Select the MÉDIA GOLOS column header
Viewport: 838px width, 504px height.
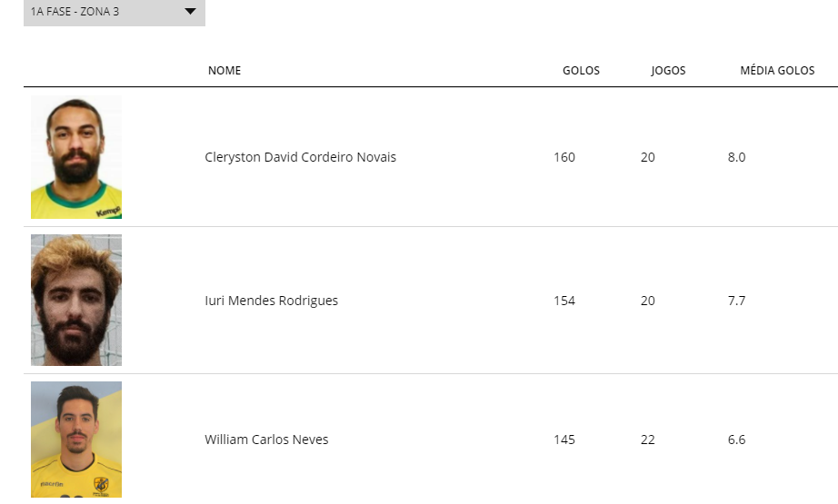(x=777, y=71)
